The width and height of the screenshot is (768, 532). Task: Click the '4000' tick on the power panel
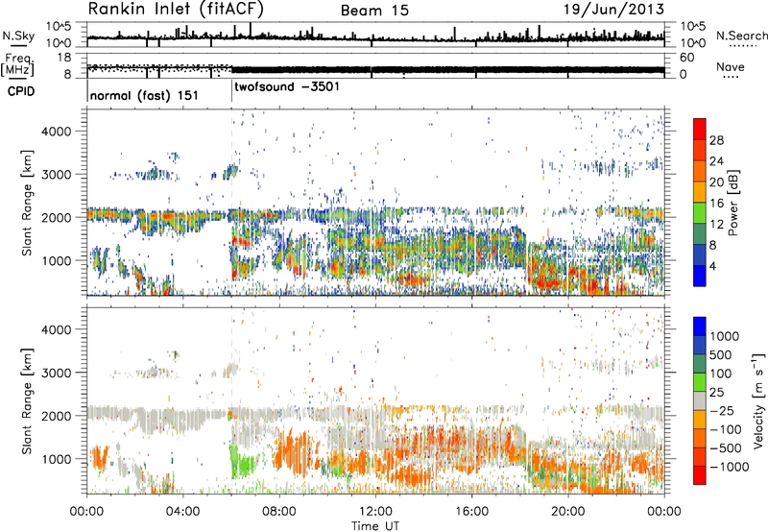click(57, 132)
